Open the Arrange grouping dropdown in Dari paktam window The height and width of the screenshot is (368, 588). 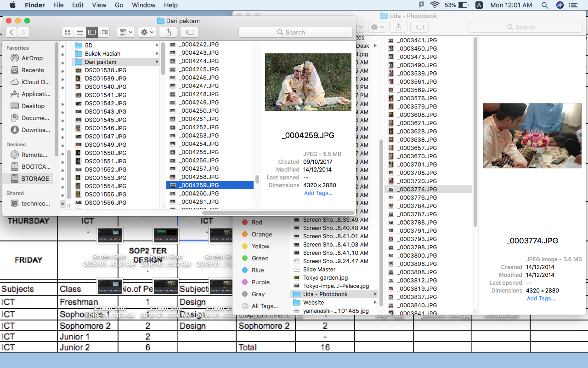pyautogui.click(x=125, y=32)
